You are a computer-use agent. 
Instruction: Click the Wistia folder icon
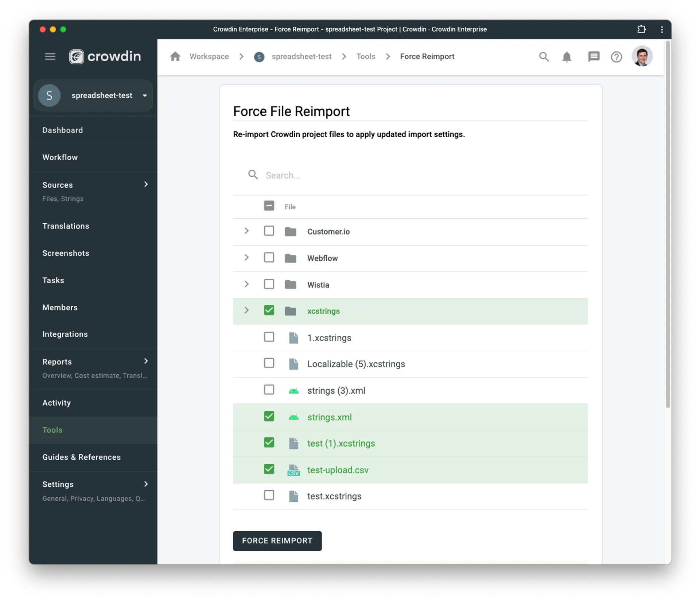click(290, 284)
